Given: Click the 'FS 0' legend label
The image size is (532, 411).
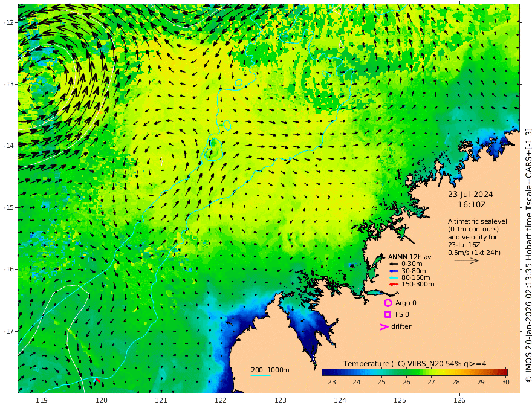Looking at the screenshot, I should tap(402, 315).
